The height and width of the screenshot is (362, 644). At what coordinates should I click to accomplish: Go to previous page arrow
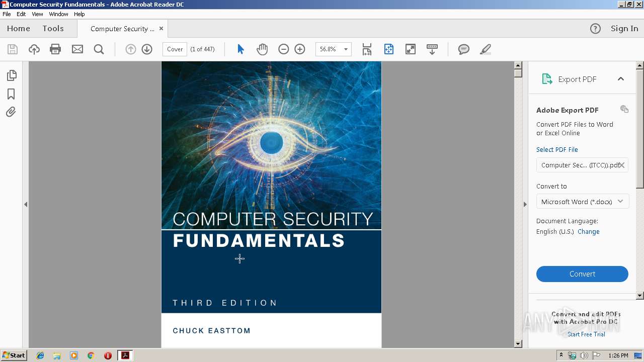click(x=131, y=49)
